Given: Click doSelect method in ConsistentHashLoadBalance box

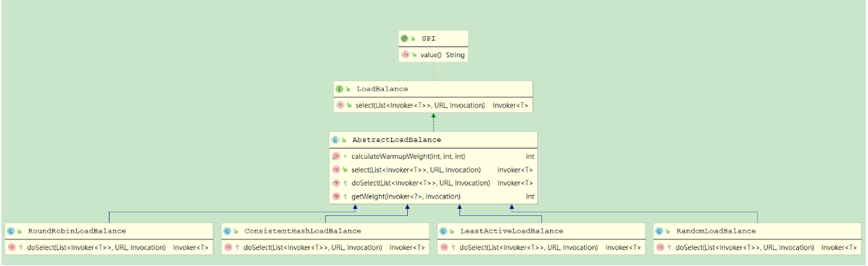Looking at the screenshot, I should pyautogui.click(x=325, y=248).
